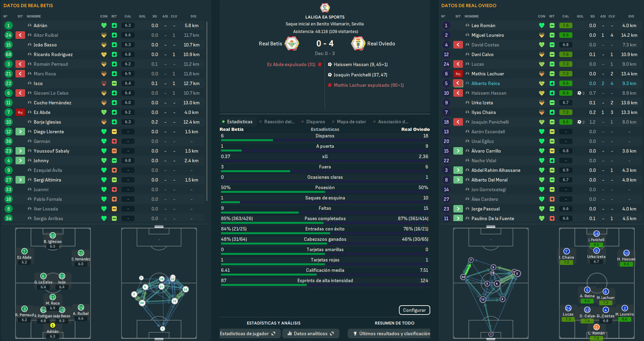Image resolution: width=644 pixels, height=341 pixels.
Task: Click Joaquín Panichelli's goal ball icon in the GOL column
Action: click(x=580, y=122)
